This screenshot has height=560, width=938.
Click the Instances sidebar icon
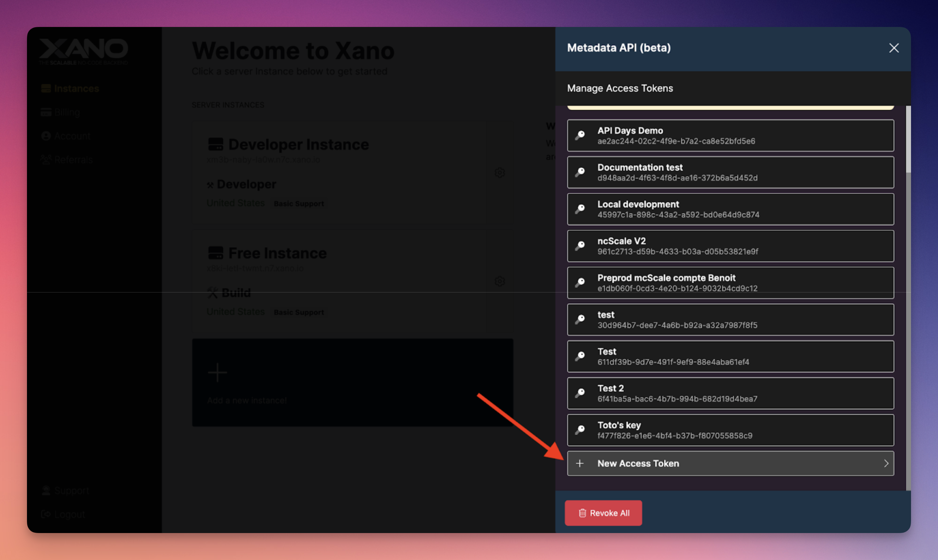click(46, 89)
